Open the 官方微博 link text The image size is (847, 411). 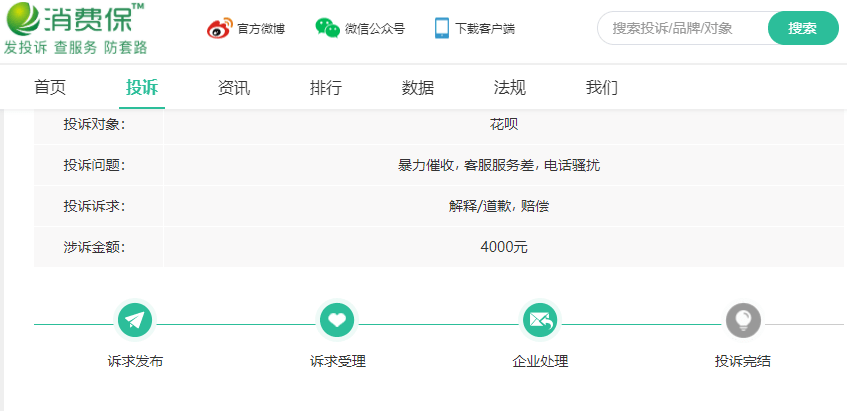coord(261,29)
